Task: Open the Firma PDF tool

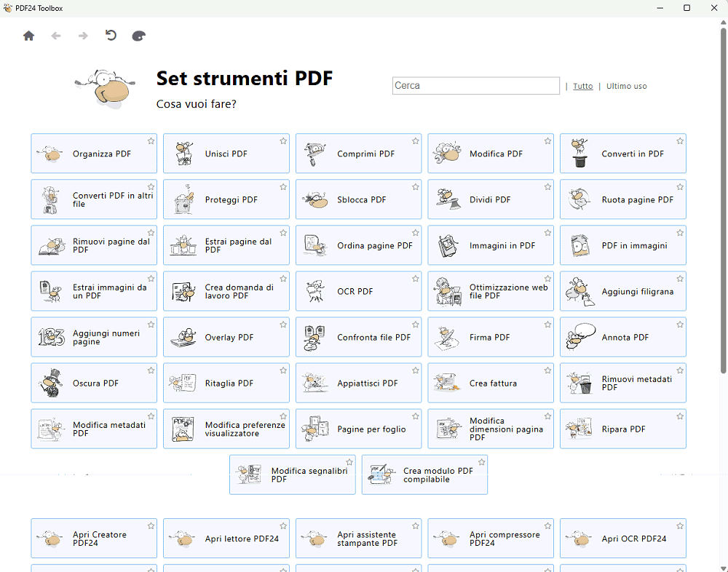Action: (491, 338)
